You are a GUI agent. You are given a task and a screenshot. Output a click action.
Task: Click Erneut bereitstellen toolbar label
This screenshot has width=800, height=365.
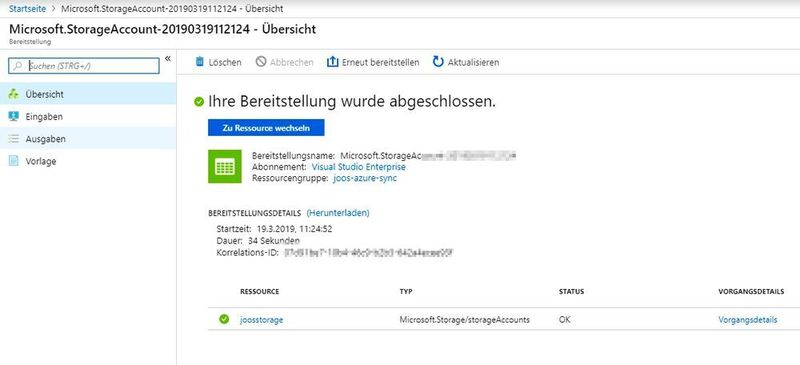click(381, 62)
